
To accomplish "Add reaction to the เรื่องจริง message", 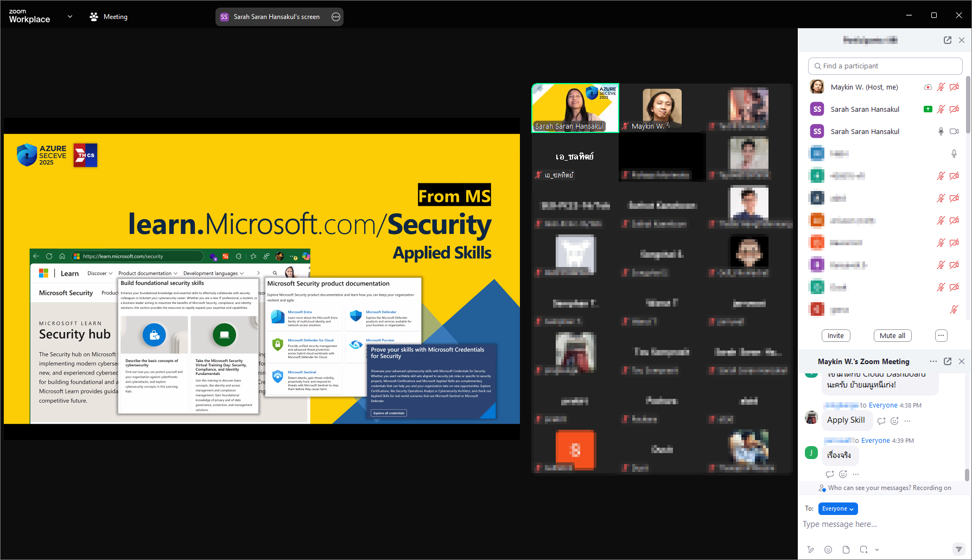I will tap(843, 474).
